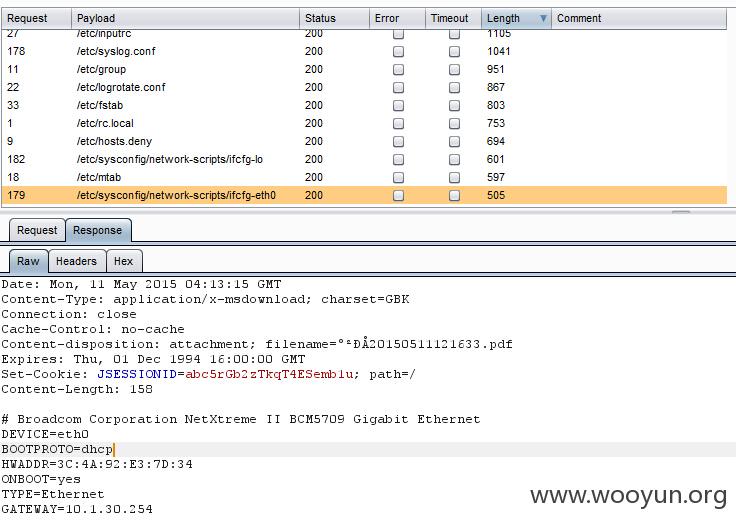Open the Hex view tab
The height and width of the screenshot is (524, 736).
pos(124,261)
